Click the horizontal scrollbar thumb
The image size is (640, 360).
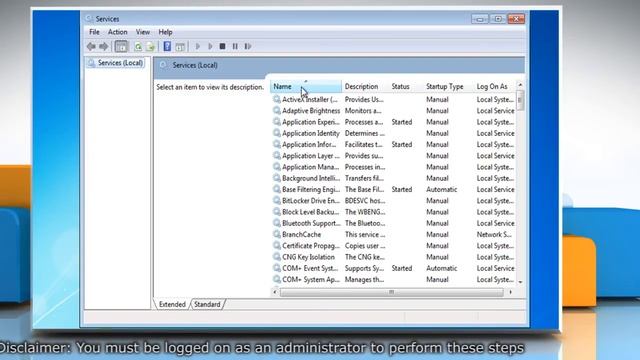click(391, 292)
